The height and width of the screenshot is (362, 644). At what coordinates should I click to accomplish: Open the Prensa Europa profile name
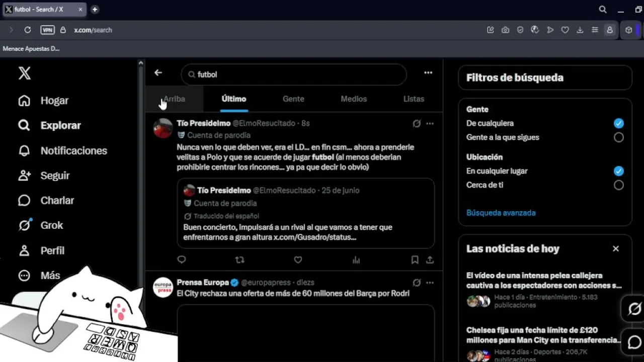(x=203, y=283)
